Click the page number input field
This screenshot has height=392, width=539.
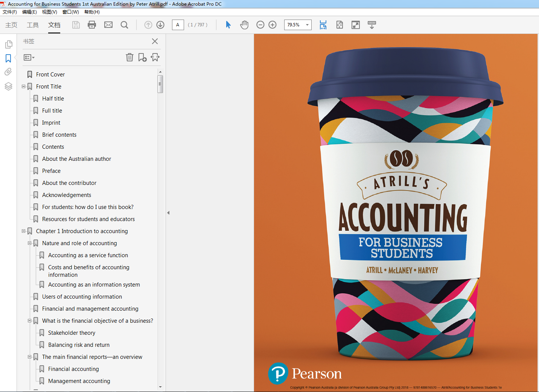coord(178,25)
